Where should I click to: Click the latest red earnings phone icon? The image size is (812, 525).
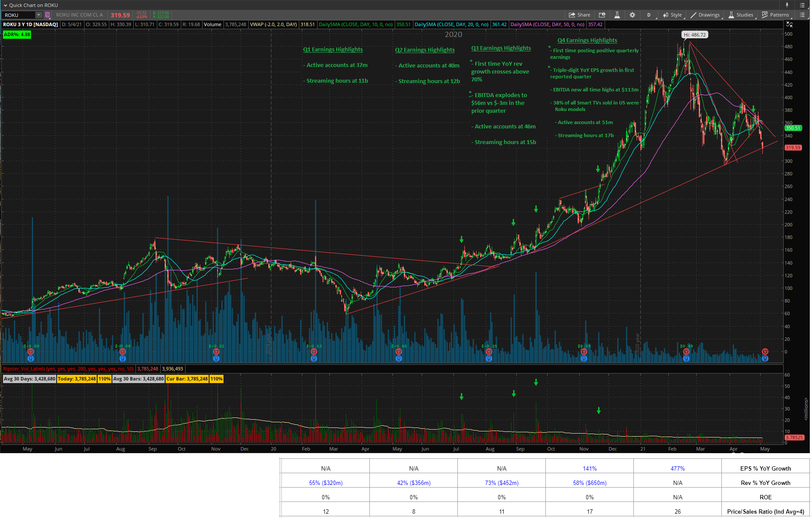pyautogui.click(x=765, y=351)
